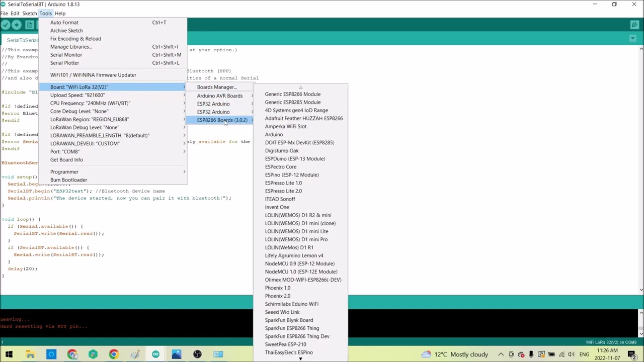Select LOLIN(WEMOS) D1 R2 & mini board
This screenshot has width=644, height=362.
(300, 215)
